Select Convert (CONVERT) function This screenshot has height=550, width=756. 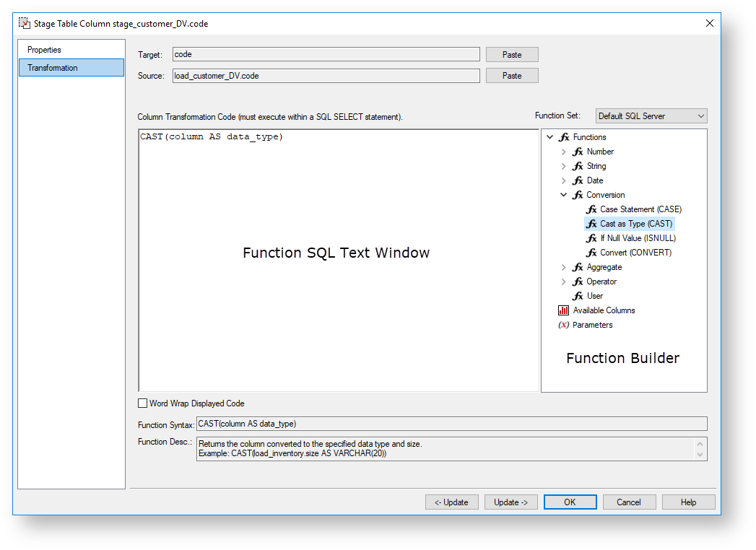click(x=635, y=253)
